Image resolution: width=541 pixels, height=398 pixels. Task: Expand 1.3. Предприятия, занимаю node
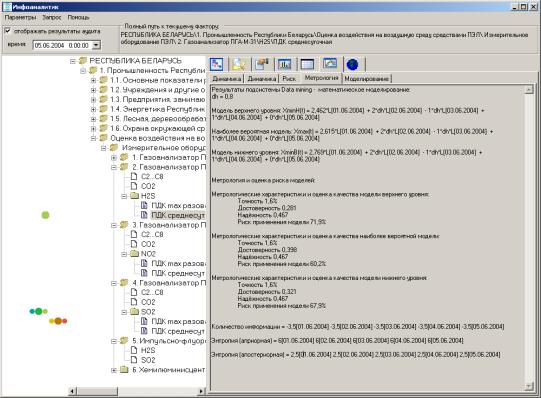[x=93, y=100]
